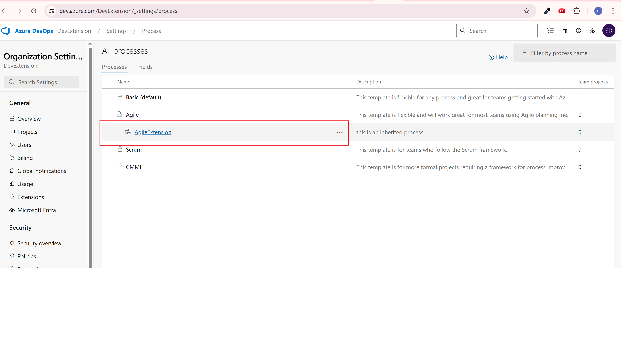
Task: Bookmark page with the star icon
Action: coord(526,11)
